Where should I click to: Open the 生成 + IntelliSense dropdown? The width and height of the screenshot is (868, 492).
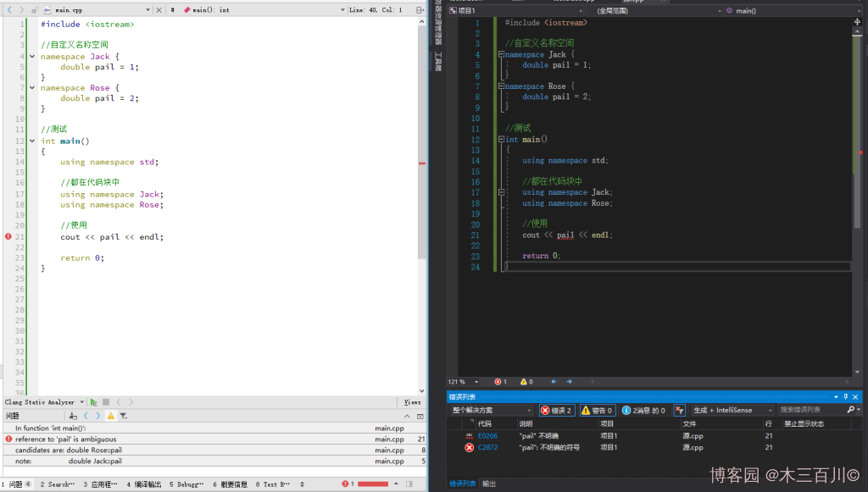pyautogui.click(x=733, y=410)
